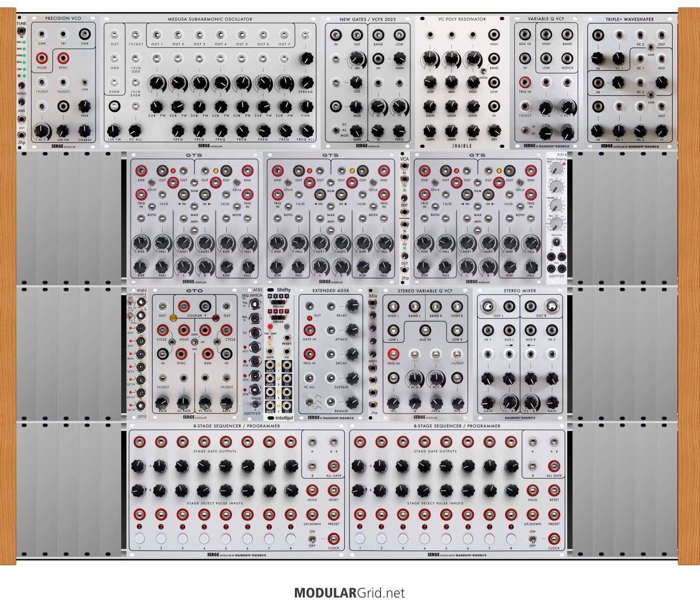Click the red PULSE jack on Precision VCO
Screen dimensions: 700x604
[x=42, y=58]
